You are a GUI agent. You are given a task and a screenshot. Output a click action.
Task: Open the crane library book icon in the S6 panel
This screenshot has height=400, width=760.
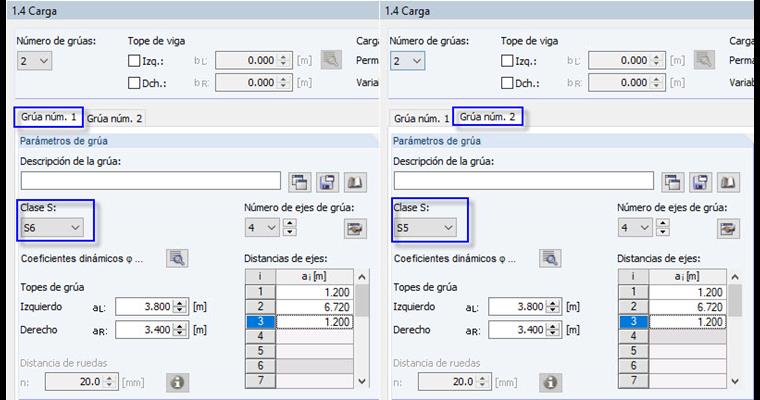[x=358, y=181]
